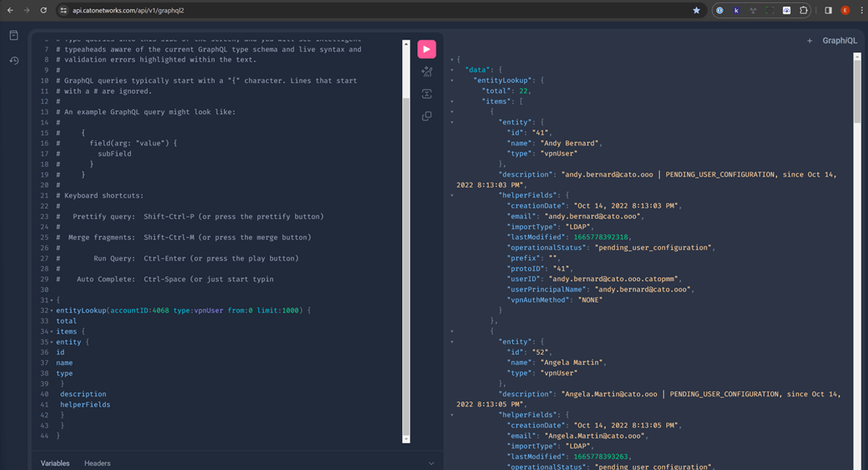
Task: Toggle the browser side panel
Action: (x=828, y=11)
